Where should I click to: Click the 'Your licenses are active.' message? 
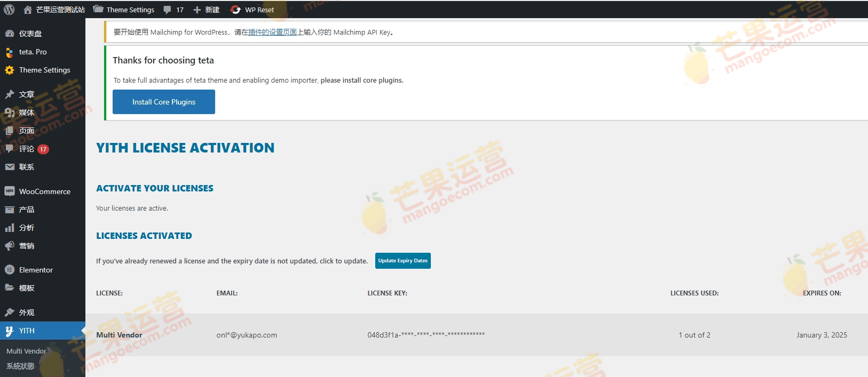point(132,208)
